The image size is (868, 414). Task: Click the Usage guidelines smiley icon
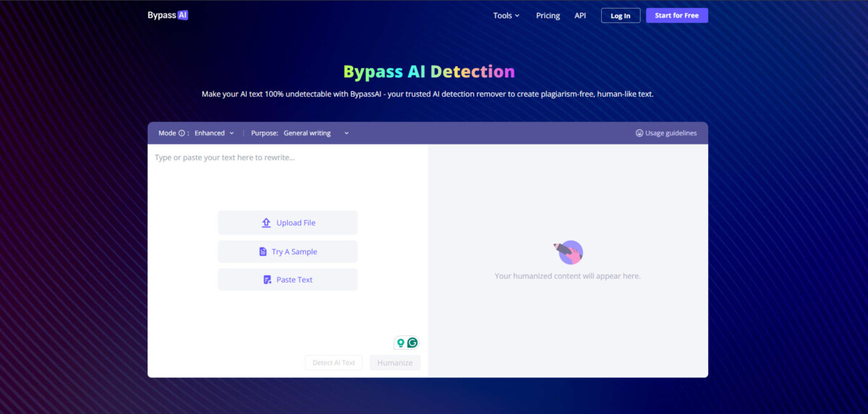[x=639, y=133]
